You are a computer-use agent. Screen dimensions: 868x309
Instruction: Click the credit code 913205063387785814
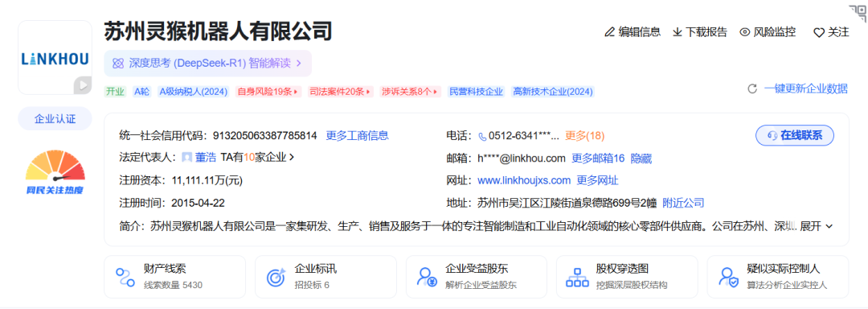click(265, 135)
